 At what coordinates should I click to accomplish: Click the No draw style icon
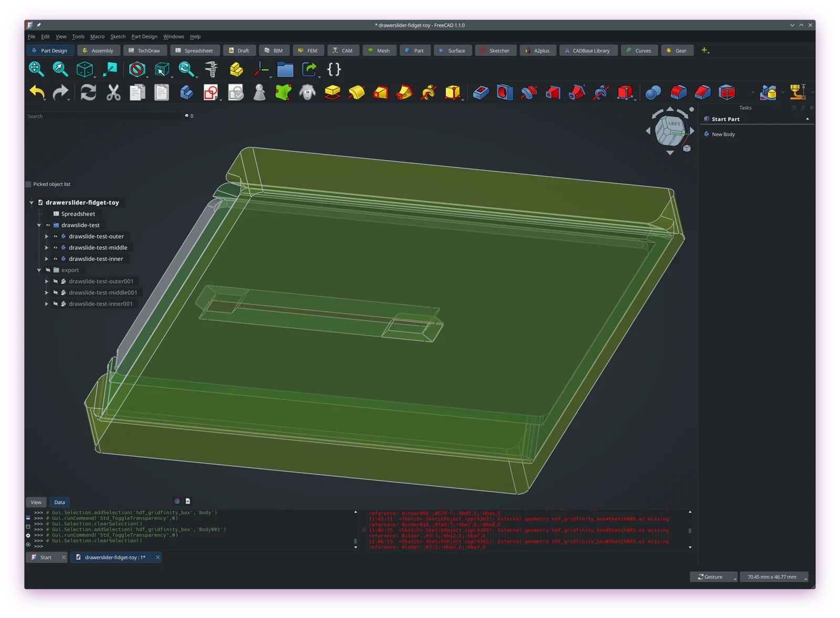tap(137, 69)
